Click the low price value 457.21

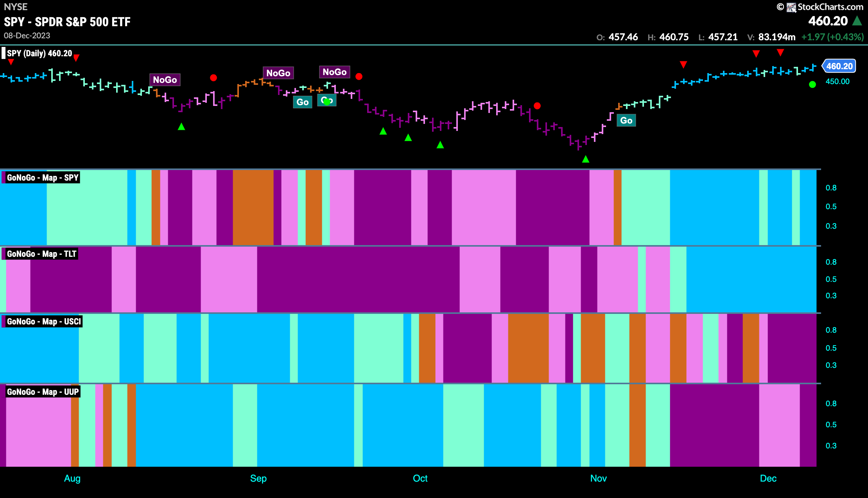pos(723,37)
